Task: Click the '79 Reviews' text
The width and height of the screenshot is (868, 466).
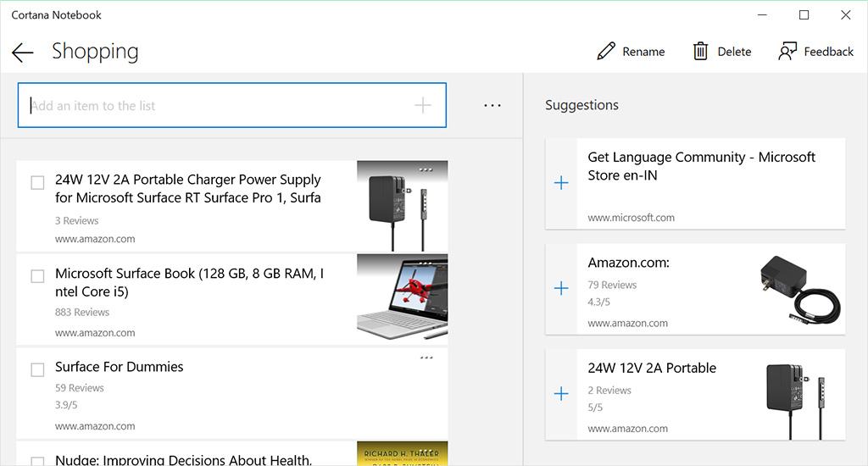Action: click(x=612, y=285)
